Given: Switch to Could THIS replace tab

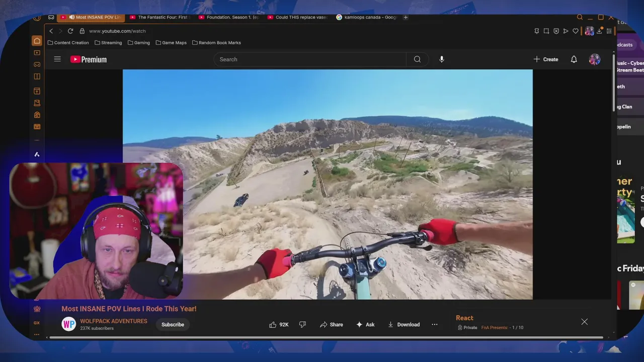Looking at the screenshot, I should click(x=297, y=17).
